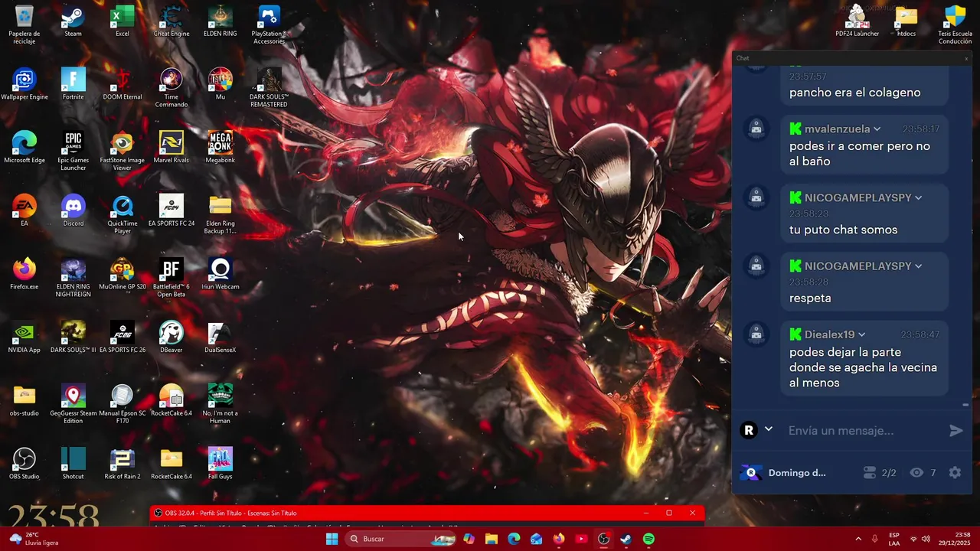The height and width of the screenshot is (551, 980).
Task: Select the Cheat Engine desktop icon
Action: (171, 21)
